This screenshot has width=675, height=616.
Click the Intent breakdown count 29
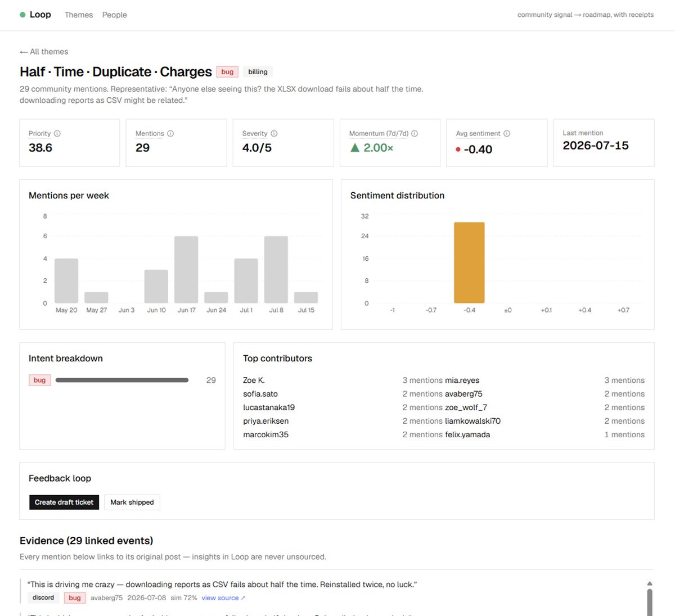coord(211,381)
